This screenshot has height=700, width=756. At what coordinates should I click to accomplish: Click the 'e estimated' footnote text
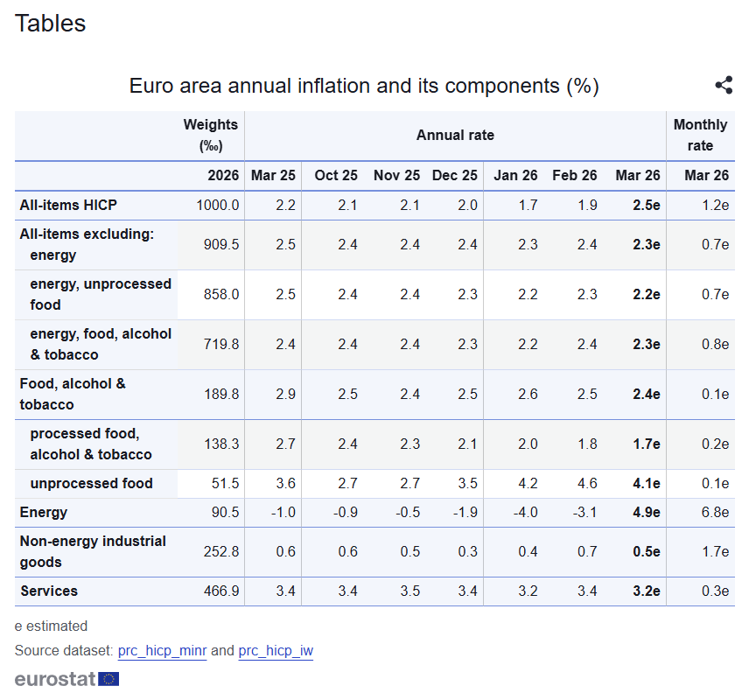52,626
